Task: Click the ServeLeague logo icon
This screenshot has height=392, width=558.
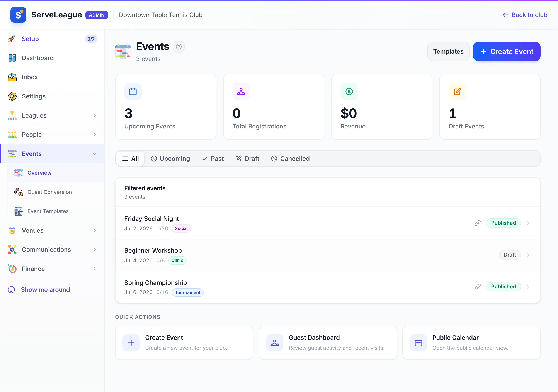Action: 18,15
